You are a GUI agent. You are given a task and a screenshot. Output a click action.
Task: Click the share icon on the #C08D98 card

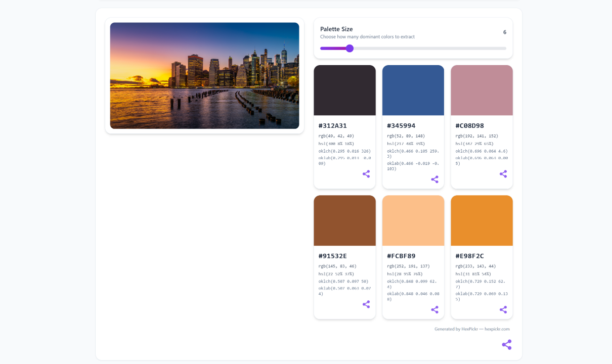point(503,174)
